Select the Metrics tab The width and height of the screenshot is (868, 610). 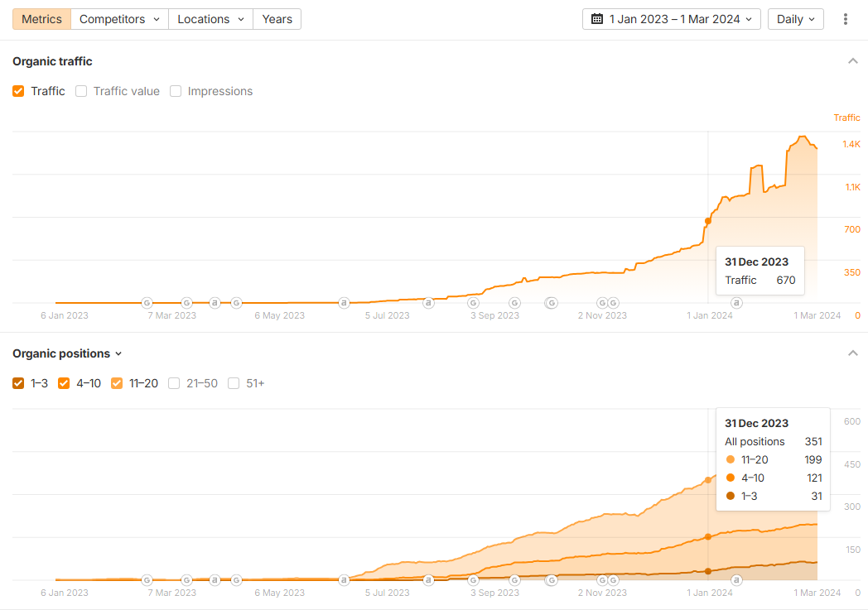[x=41, y=19]
